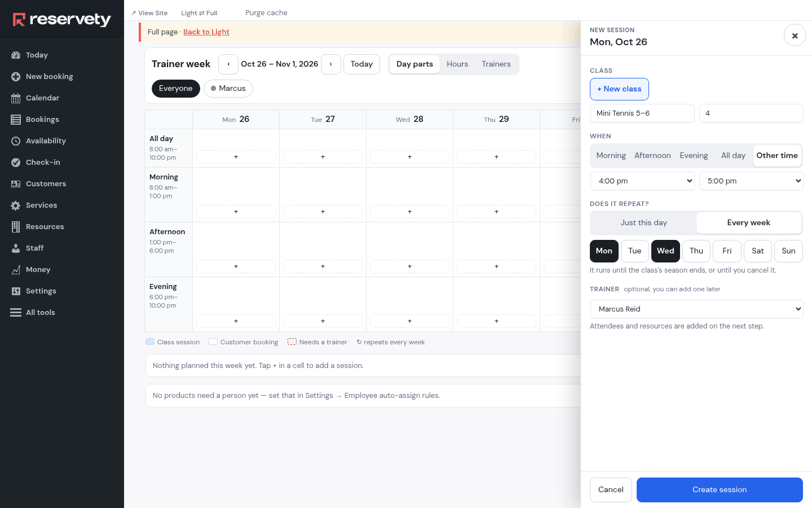Screen dimensions: 812x508
Task: Click the + New class button
Action: tap(619, 89)
